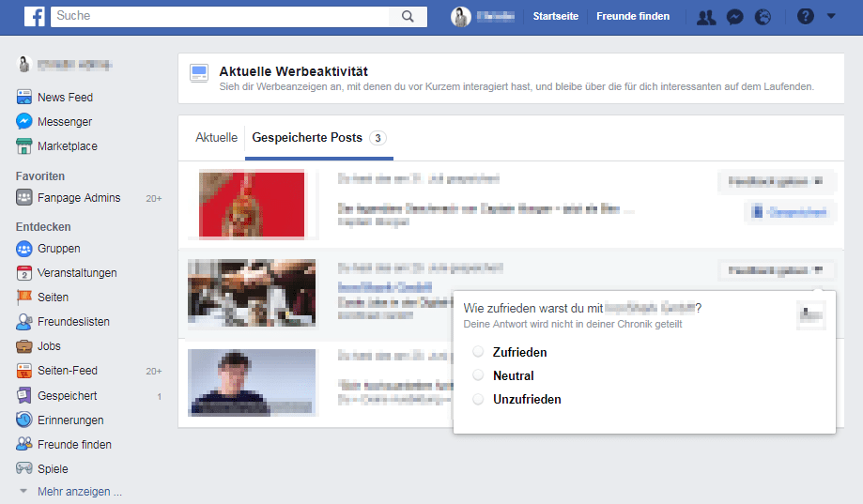
Task: Click the Messenger sidebar icon
Action: pos(23,122)
